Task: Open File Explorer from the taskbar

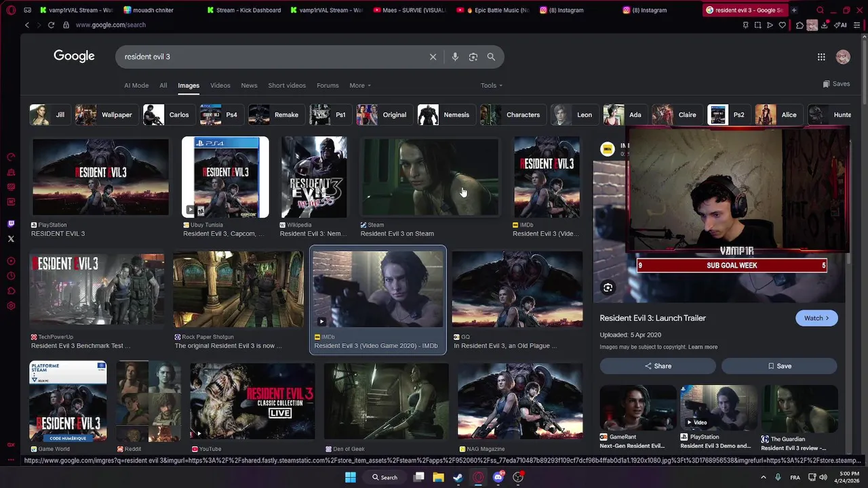Action: coord(438,477)
